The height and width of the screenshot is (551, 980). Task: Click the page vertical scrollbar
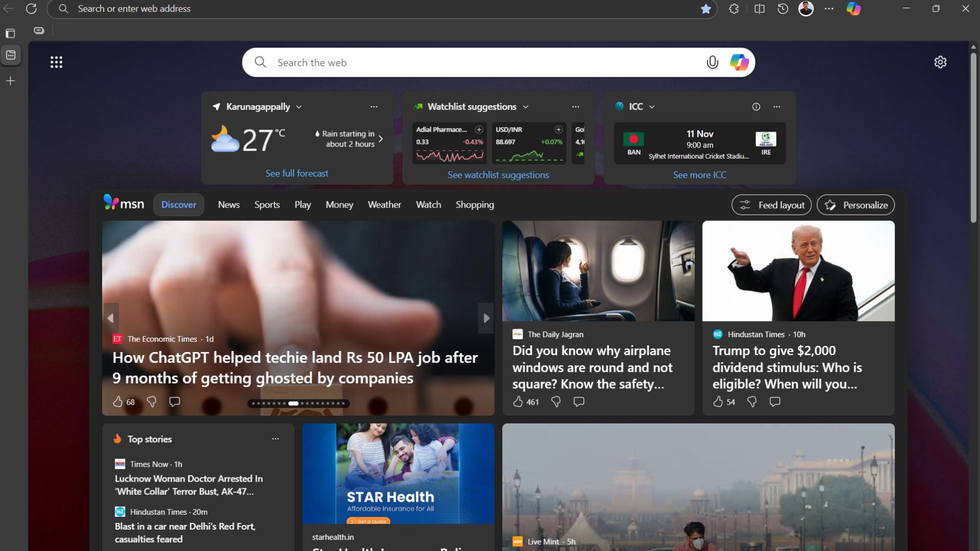pos(973,138)
